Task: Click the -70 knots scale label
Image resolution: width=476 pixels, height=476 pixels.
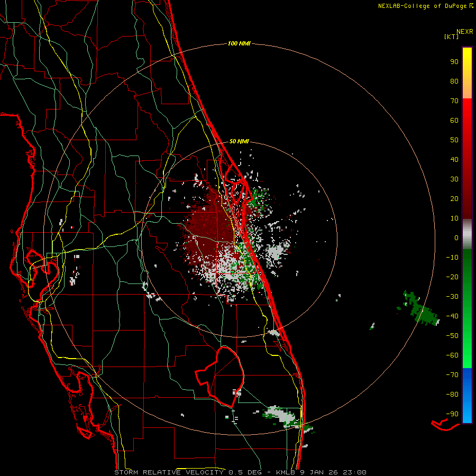Action: coord(452,375)
